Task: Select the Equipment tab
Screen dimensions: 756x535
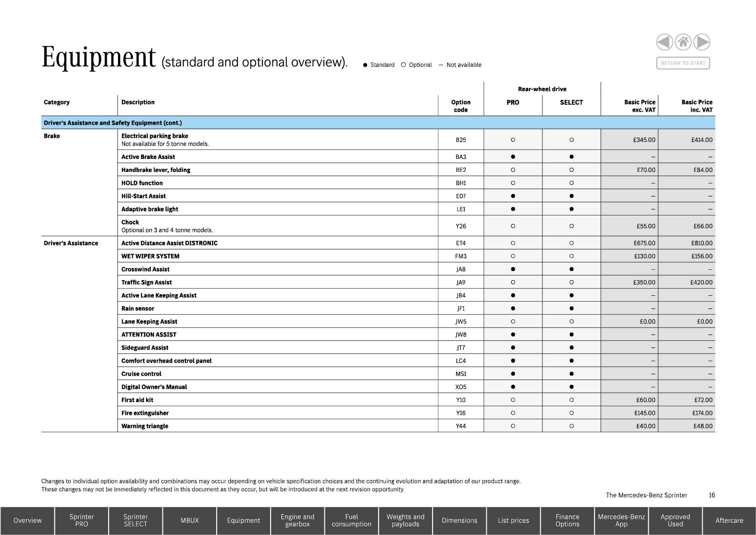Action: click(x=243, y=521)
